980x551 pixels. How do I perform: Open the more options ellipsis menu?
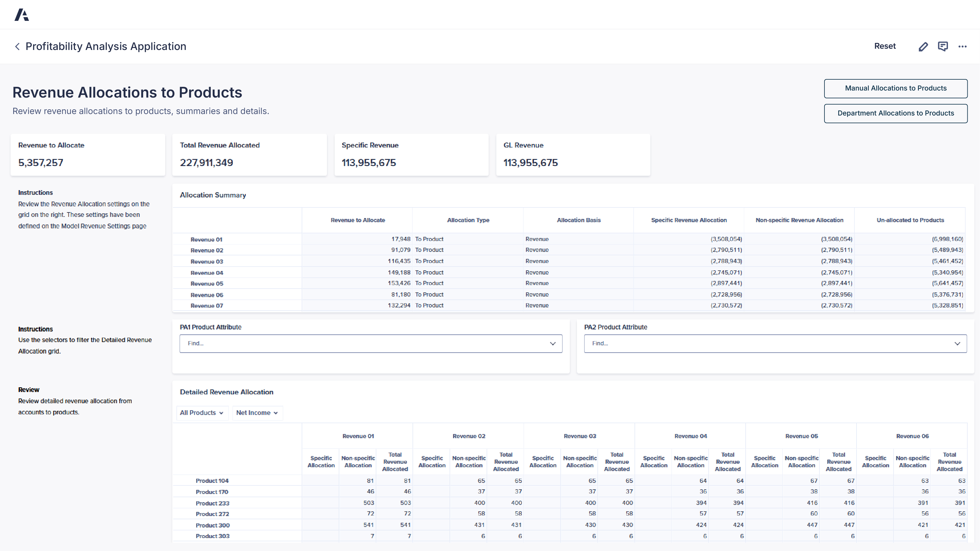coord(963,46)
